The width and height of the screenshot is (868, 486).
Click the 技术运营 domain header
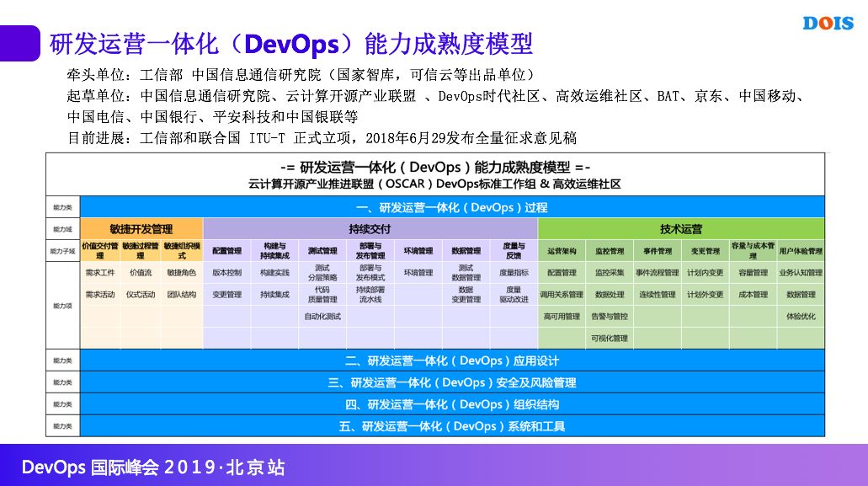point(681,229)
